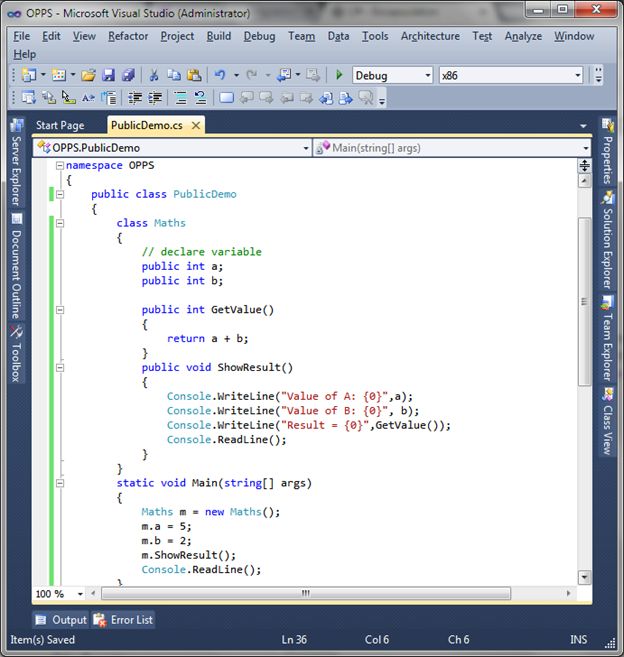Undo the last action with Undo icon
The image size is (624, 657).
(220, 75)
